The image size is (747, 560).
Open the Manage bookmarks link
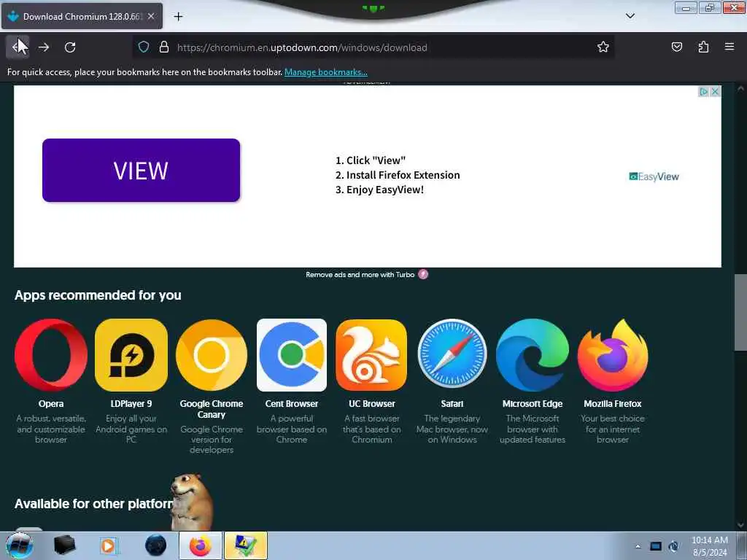tap(326, 72)
